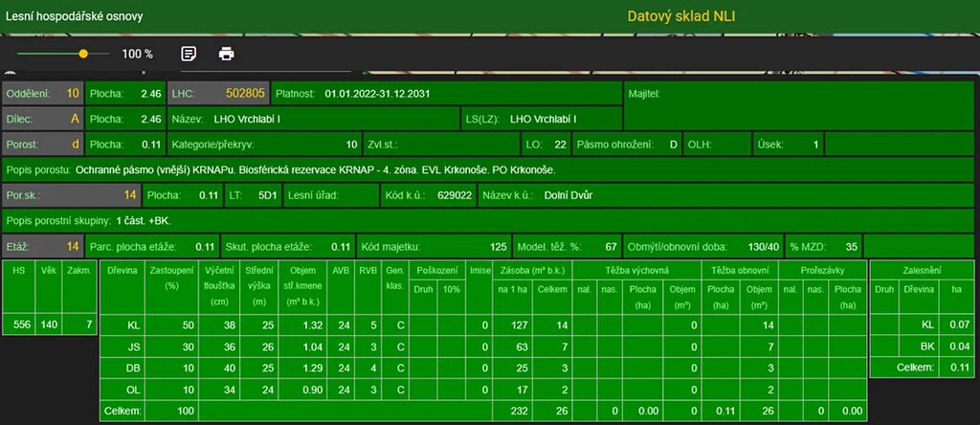Image resolution: width=980 pixels, height=425 pixels.
Task: Click the zoom slider handle
Action: coord(83,54)
